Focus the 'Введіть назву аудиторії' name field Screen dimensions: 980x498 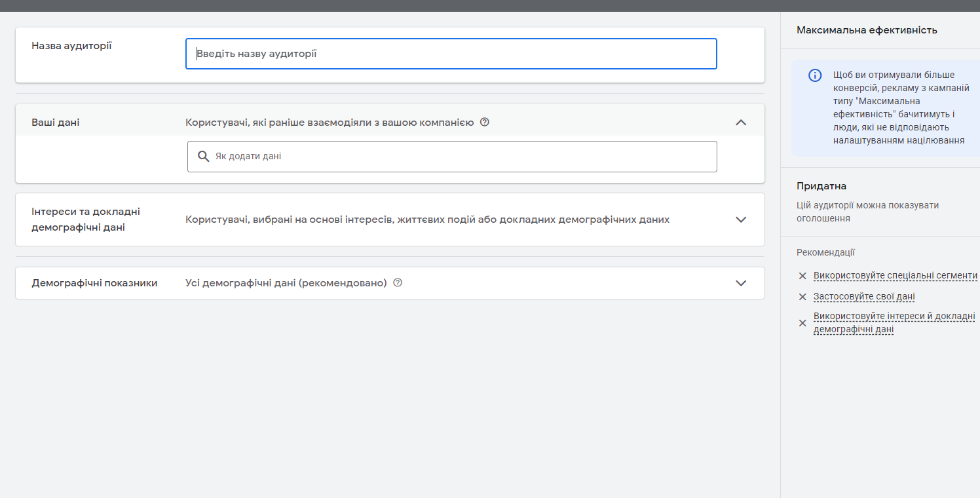451,54
